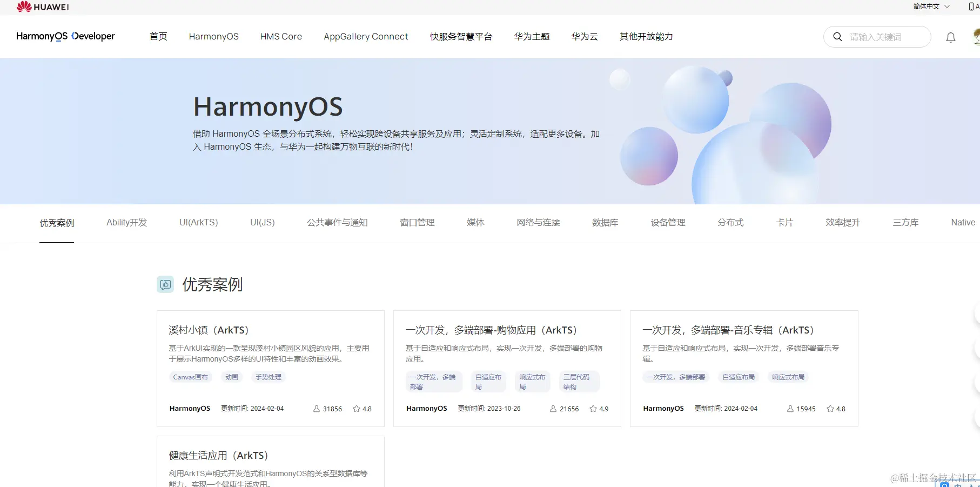Click star icon on 音乐专辑 card
The image size is (980, 487).
[830, 409]
